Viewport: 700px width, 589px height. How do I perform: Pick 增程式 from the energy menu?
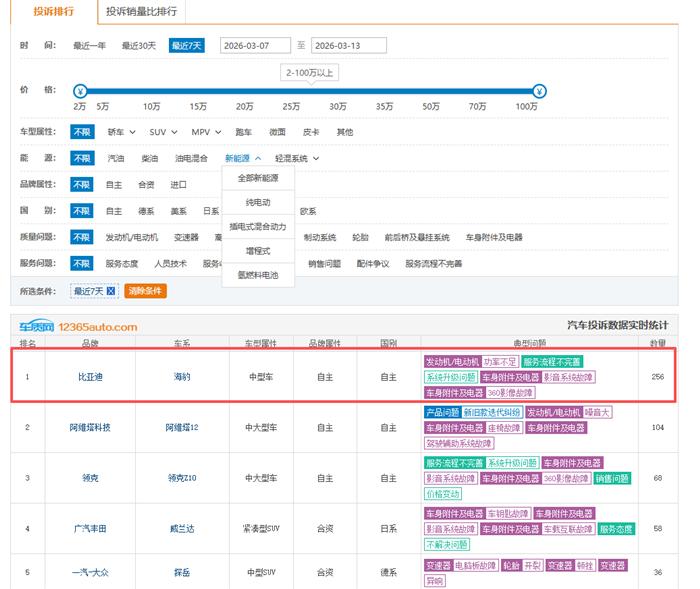point(258,250)
